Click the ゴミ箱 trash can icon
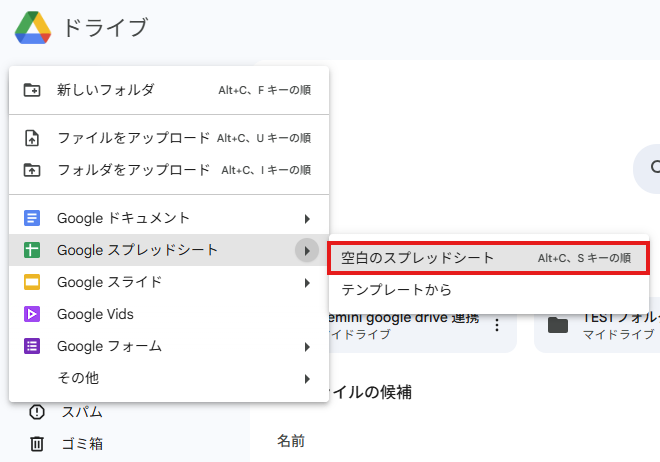Screen dimensions: 660x462 click(37, 444)
